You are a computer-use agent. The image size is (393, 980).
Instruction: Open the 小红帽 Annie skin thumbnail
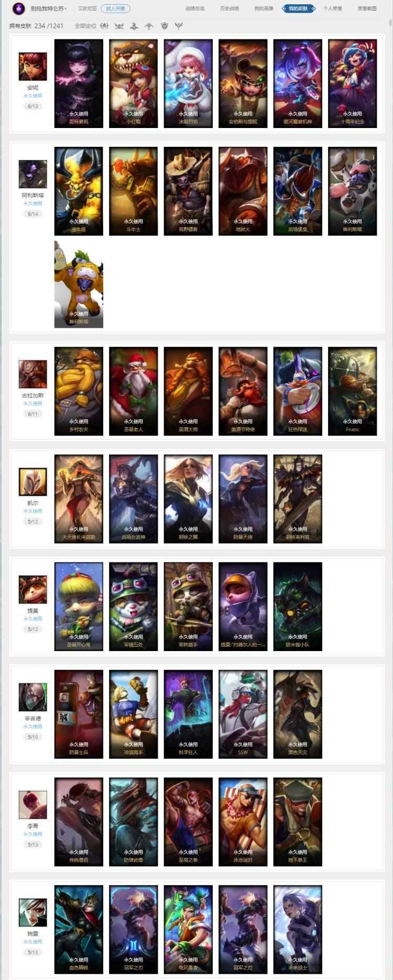pos(133,83)
